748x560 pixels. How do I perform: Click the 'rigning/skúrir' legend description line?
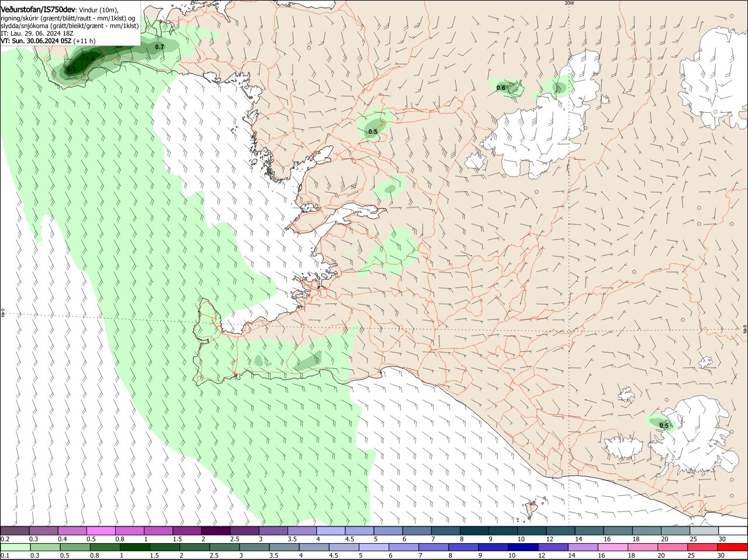[68, 18]
